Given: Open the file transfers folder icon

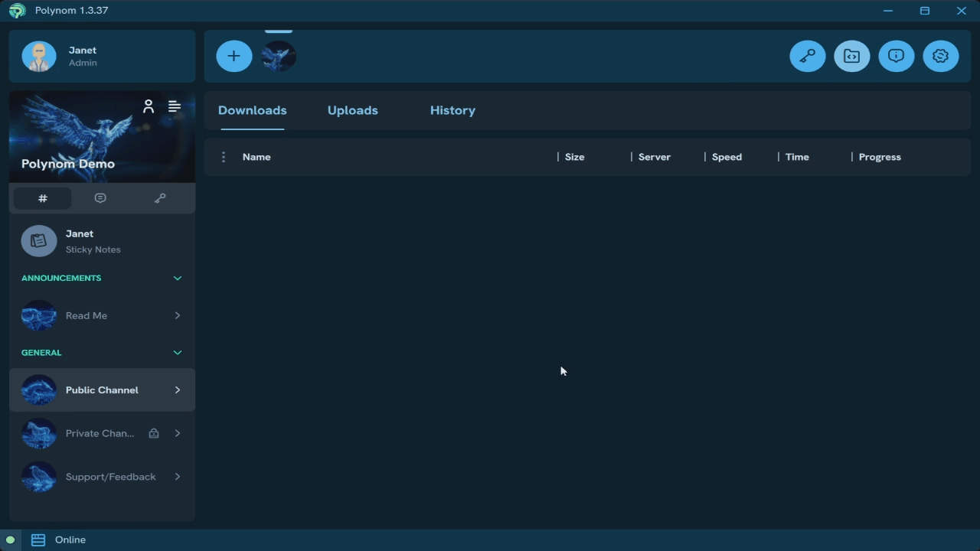Looking at the screenshot, I should tap(851, 56).
